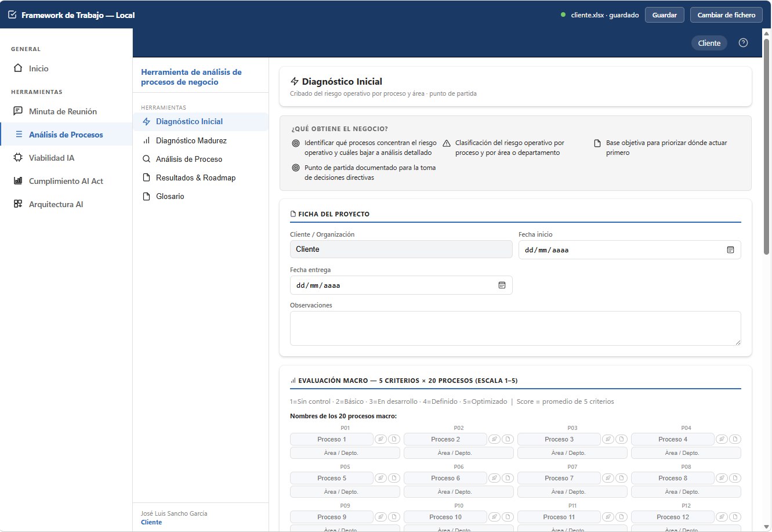Click the 'cliente.xlsx · guardado' status text
772x532 pixels.
(605, 15)
